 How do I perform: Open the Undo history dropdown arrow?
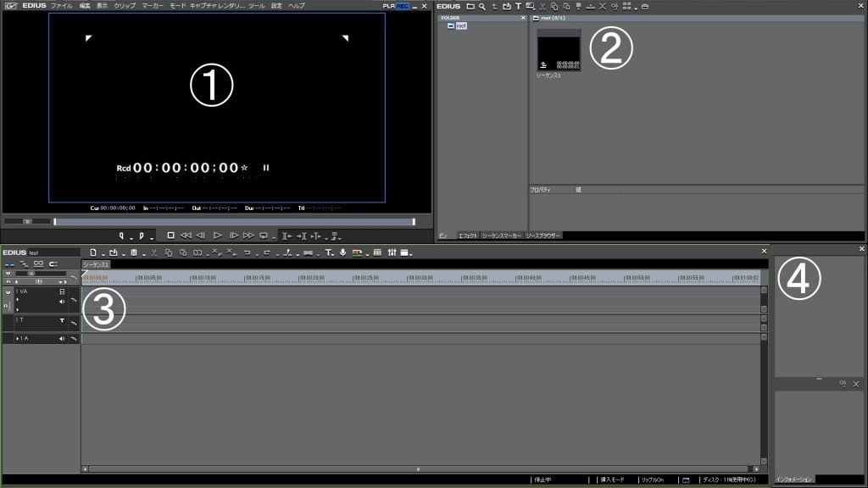(257, 254)
